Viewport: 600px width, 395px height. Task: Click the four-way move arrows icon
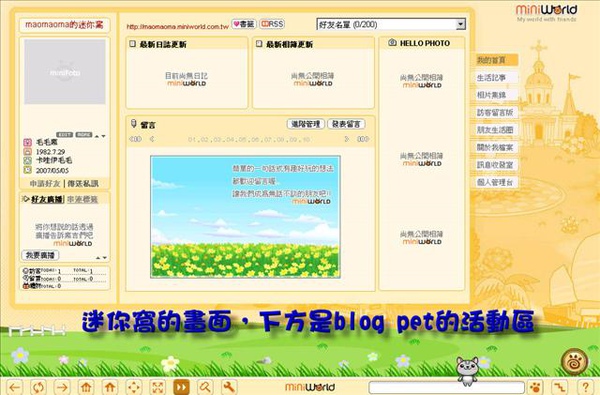tap(134, 387)
